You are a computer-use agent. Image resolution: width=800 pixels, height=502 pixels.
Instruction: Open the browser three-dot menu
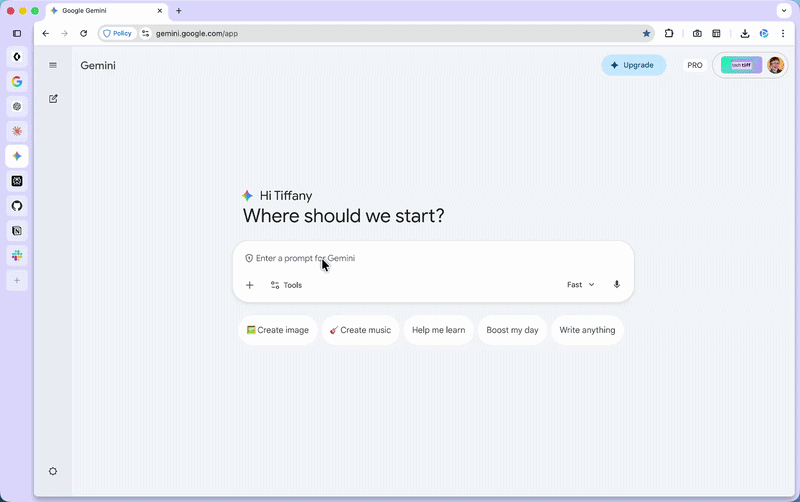[783, 34]
